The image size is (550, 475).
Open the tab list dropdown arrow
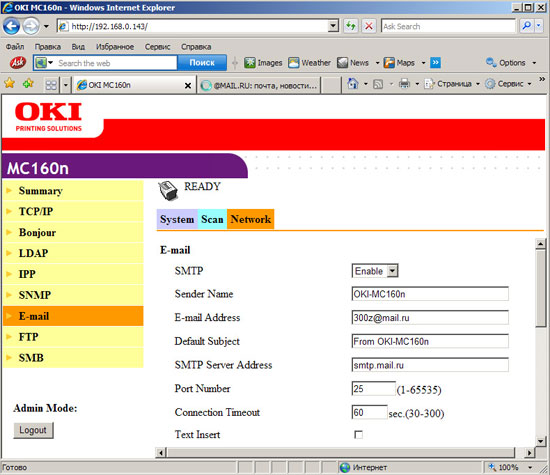[x=66, y=85]
